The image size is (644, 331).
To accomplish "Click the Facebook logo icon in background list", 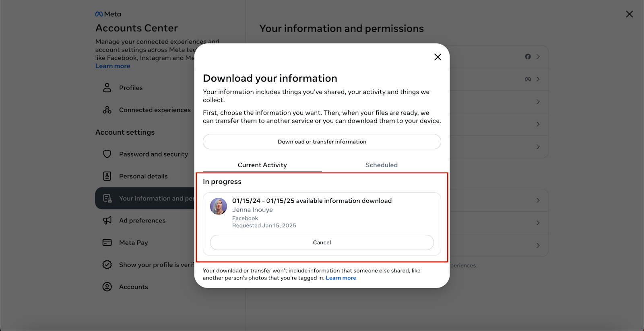I will (x=528, y=57).
